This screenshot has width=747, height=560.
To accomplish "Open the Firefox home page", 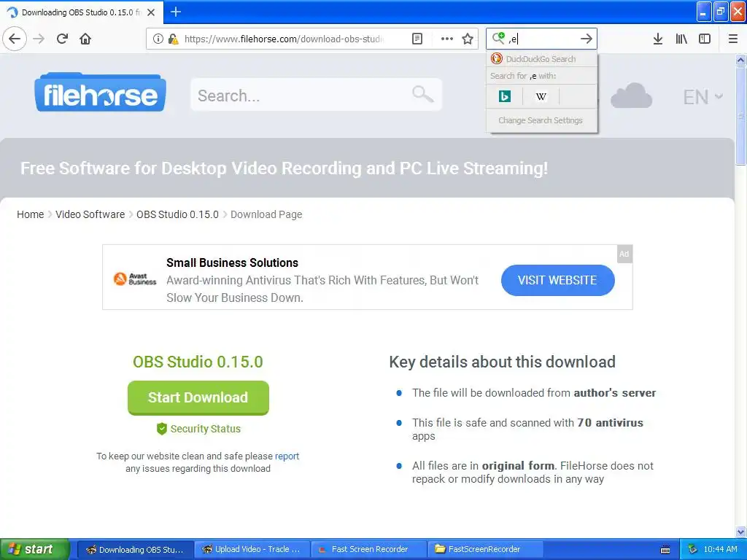I will point(85,39).
